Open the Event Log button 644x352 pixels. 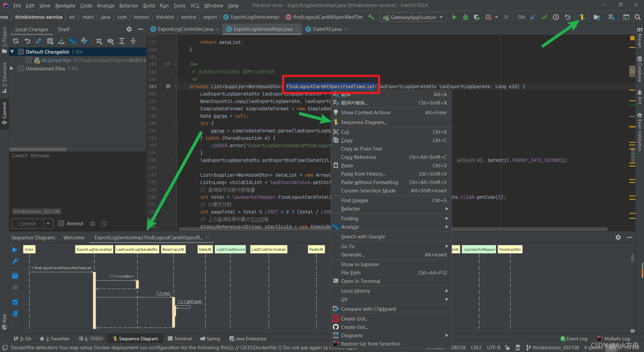pyautogui.click(x=574, y=339)
